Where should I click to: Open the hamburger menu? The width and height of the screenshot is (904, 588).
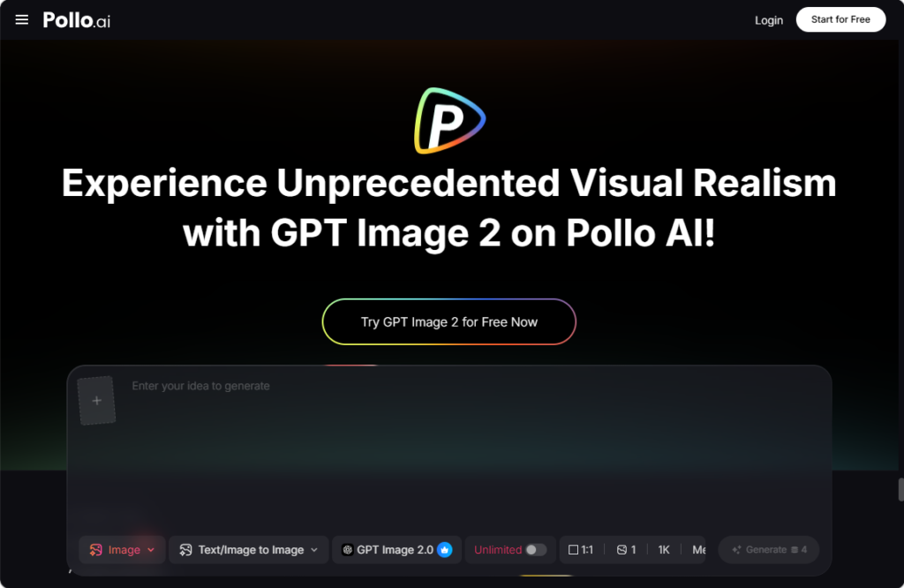tap(22, 20)
